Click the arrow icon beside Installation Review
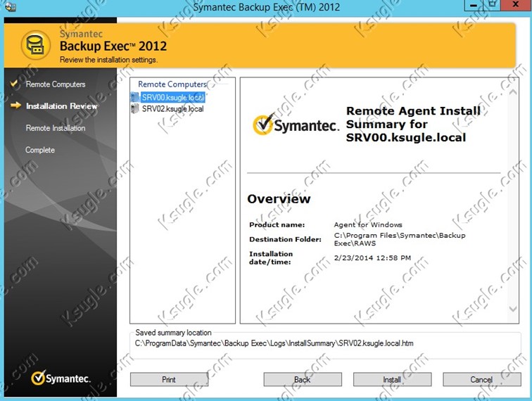Image resolution: width=532 pixels, height=401 pixels. (x=15, y=106)
